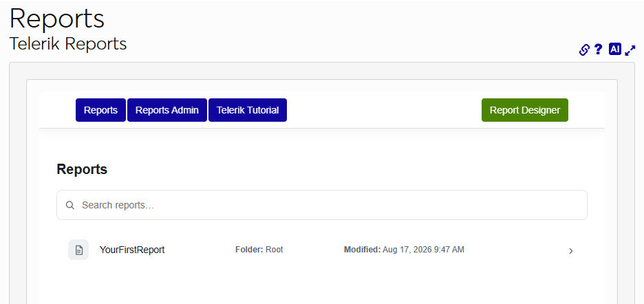The width and height of the screenshot is (644, 304).
Task: Open the Telerik Tutorial tab
Action: click(x=248, y=110)
